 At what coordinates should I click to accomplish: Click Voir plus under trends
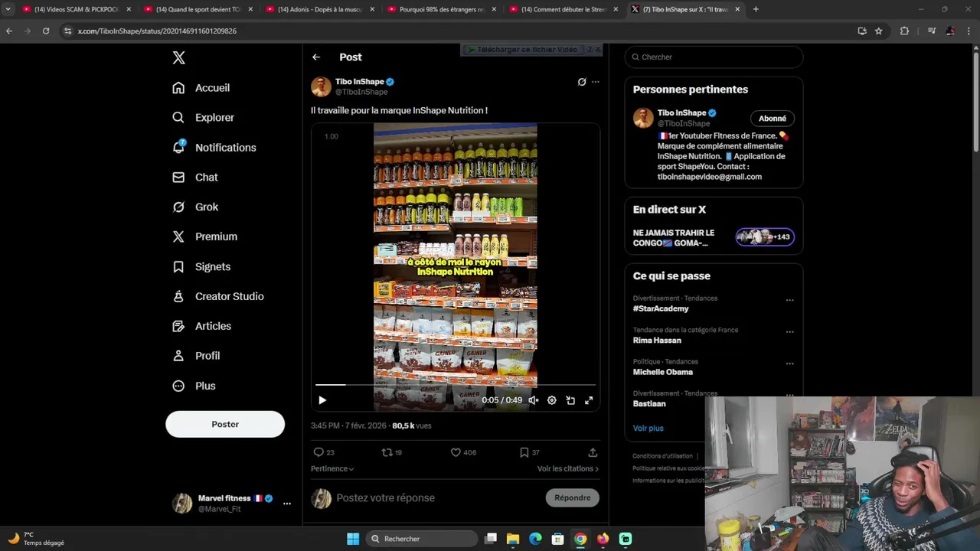click(x=648, y=429)
